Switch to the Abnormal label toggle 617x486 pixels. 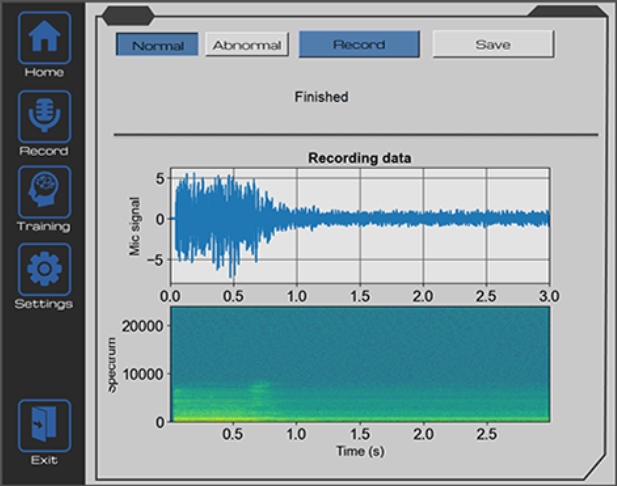pos(247,45)
